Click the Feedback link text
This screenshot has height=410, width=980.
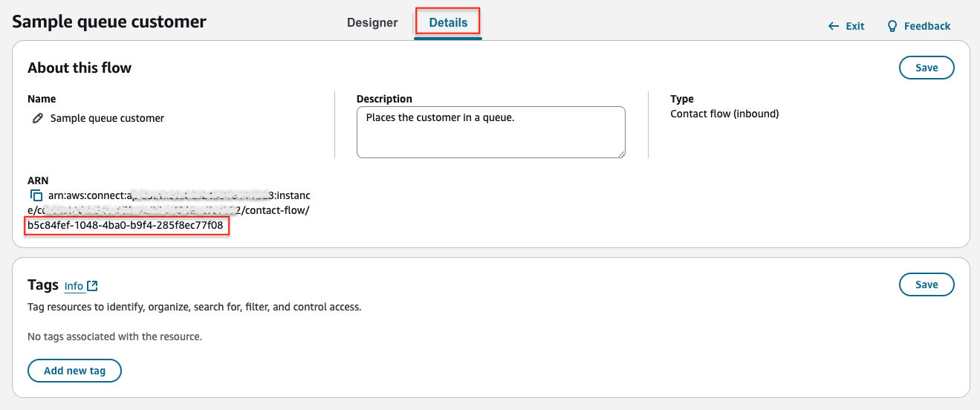coord(927,26)
